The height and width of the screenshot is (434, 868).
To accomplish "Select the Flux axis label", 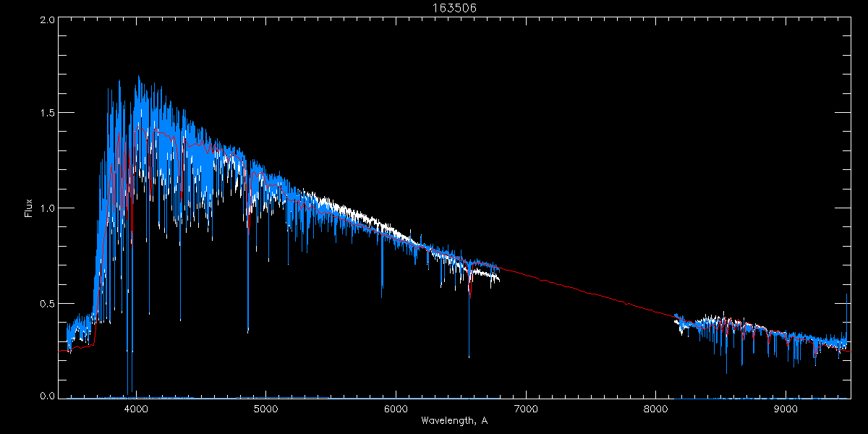I will point(29,208).
